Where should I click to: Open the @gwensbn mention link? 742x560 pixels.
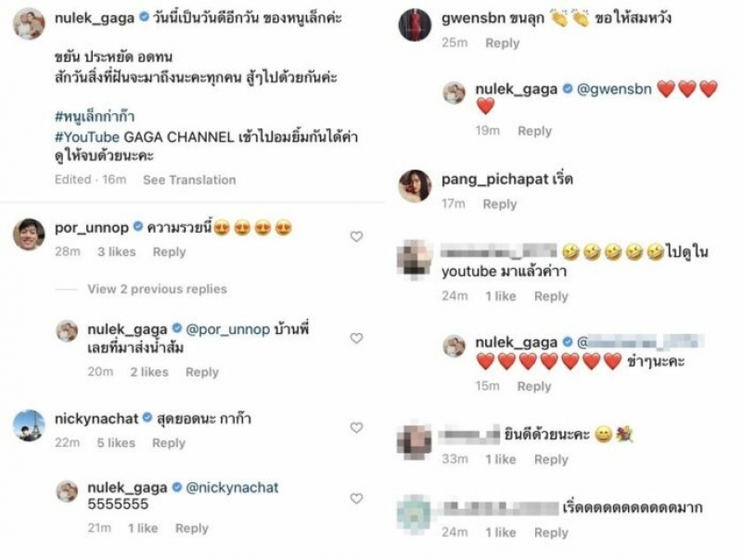tap(614, 89)
